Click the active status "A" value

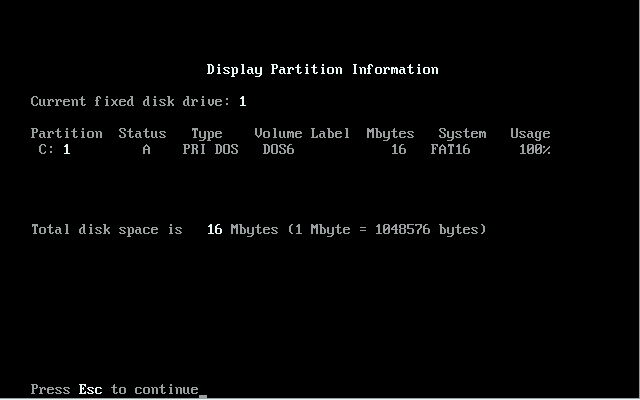(x=146, y=150)
